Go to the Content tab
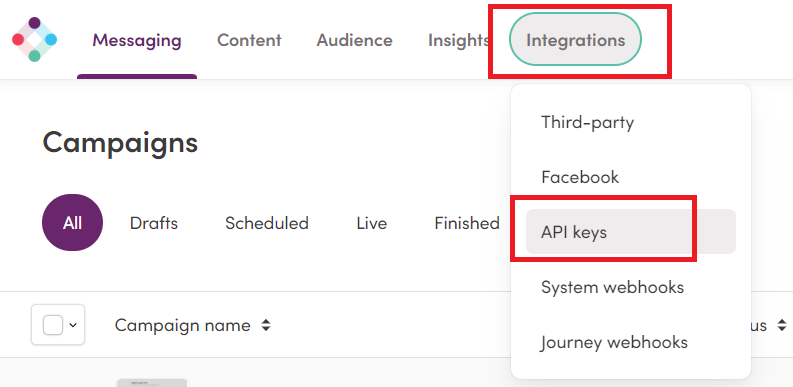 249,40
